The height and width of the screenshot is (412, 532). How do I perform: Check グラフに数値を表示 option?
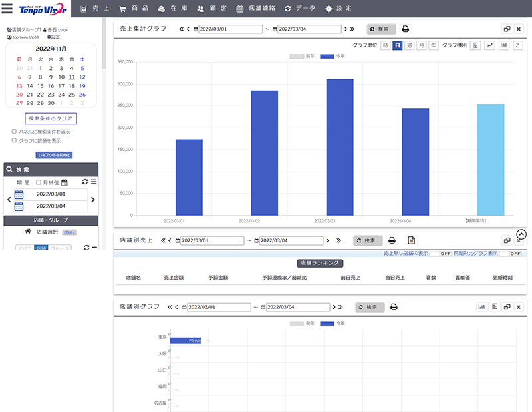coord(15,141)
